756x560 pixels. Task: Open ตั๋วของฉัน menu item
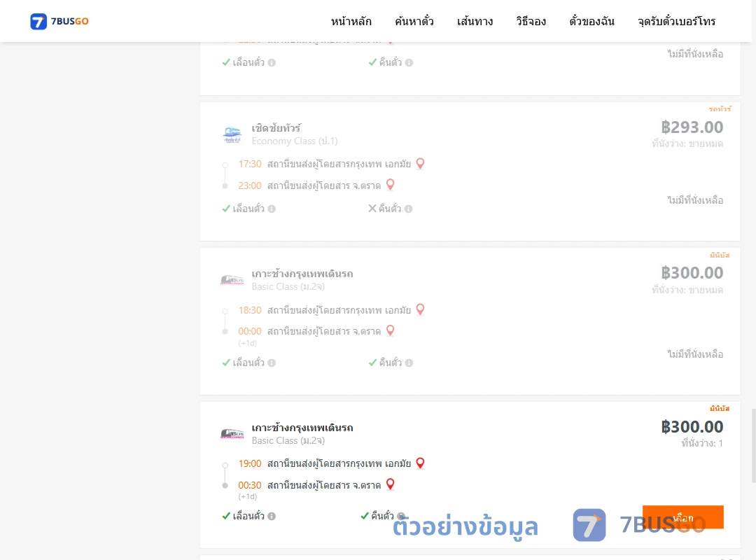click(591, 21)
